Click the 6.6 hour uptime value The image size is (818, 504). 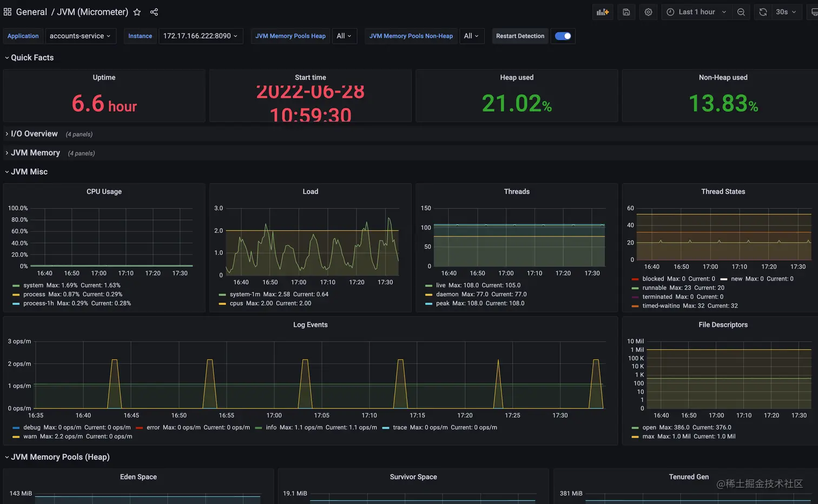104,103
